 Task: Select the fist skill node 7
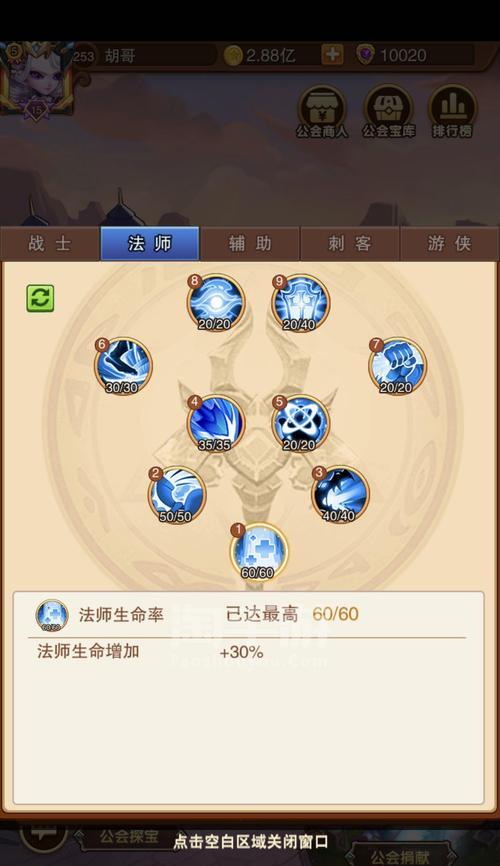pos(398,366)
